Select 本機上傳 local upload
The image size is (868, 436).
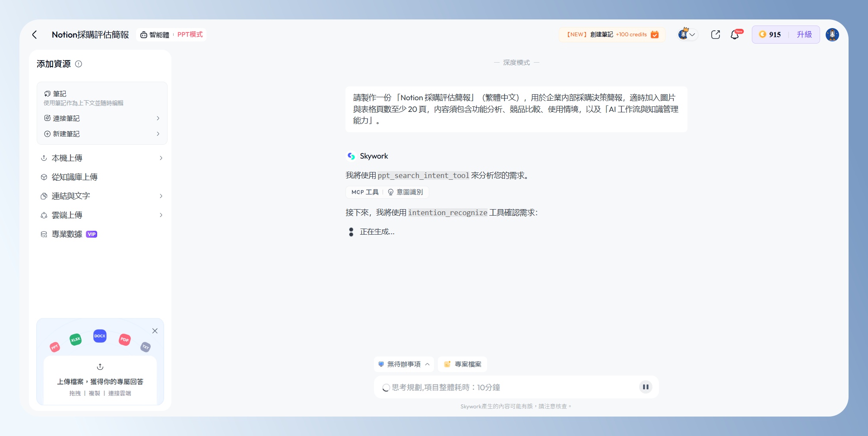click(102, 158)
